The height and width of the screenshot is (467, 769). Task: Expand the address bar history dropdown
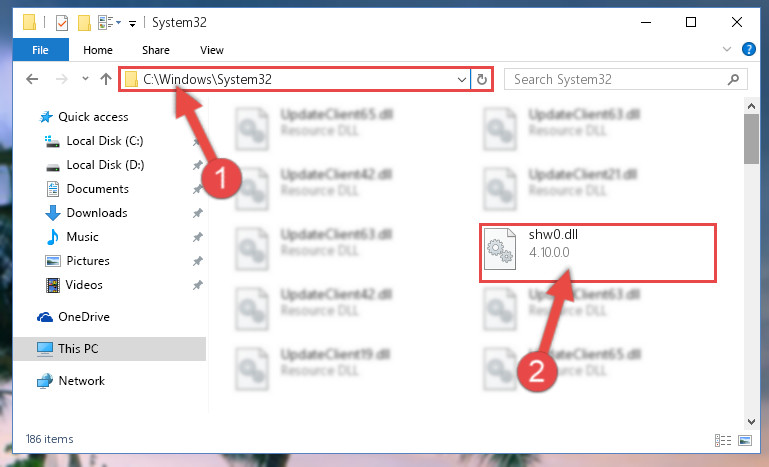click(461, 79)
